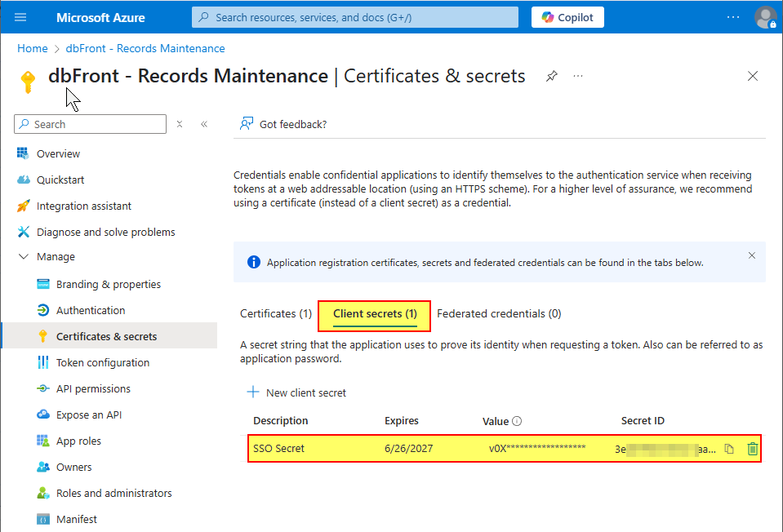Click the key icon beside the page title
Screen dimensions: 783x532
tap(28, 82)
